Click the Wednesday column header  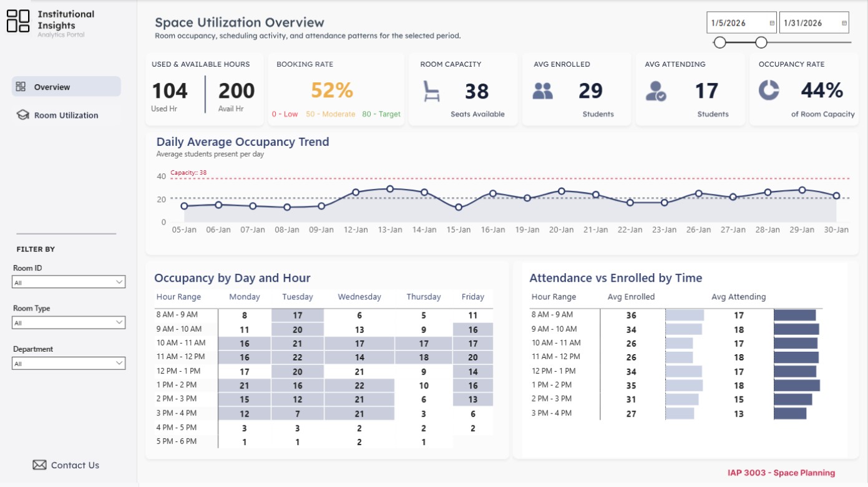(x=359, y=297)
